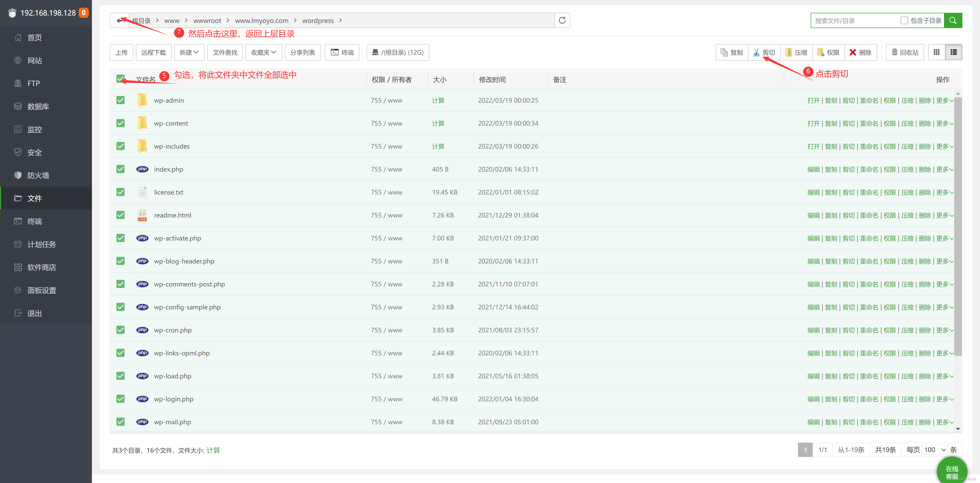The height and width of the screenshot is (483, 980).
Task: Click the readme.html file icon
Action: pyautogui.click(x=142, y=215)
